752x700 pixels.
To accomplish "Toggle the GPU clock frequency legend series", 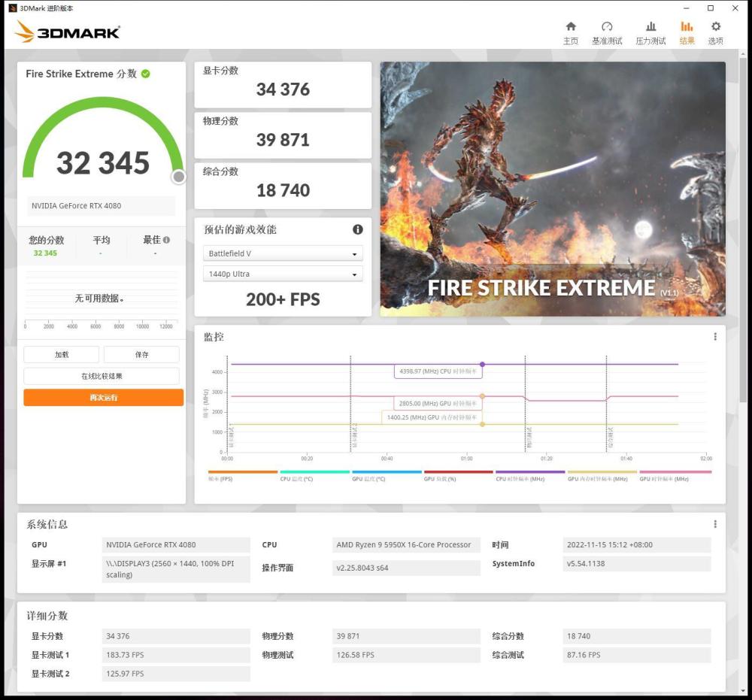I will (x=675, y=476).
